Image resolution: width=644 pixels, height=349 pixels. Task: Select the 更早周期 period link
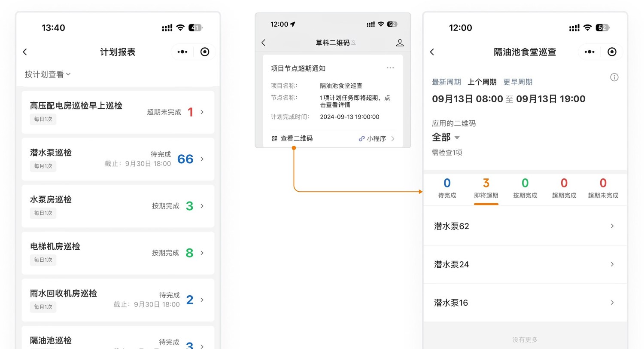(518, 82)
